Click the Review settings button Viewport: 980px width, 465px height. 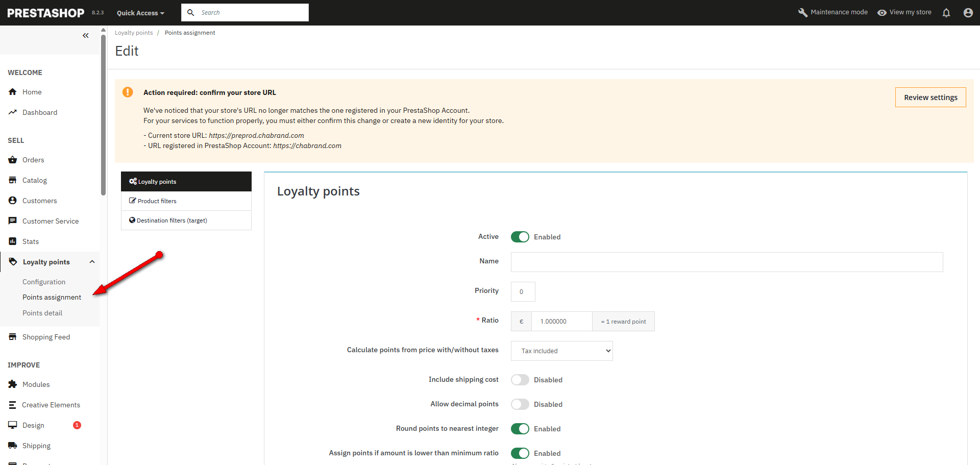930,97
